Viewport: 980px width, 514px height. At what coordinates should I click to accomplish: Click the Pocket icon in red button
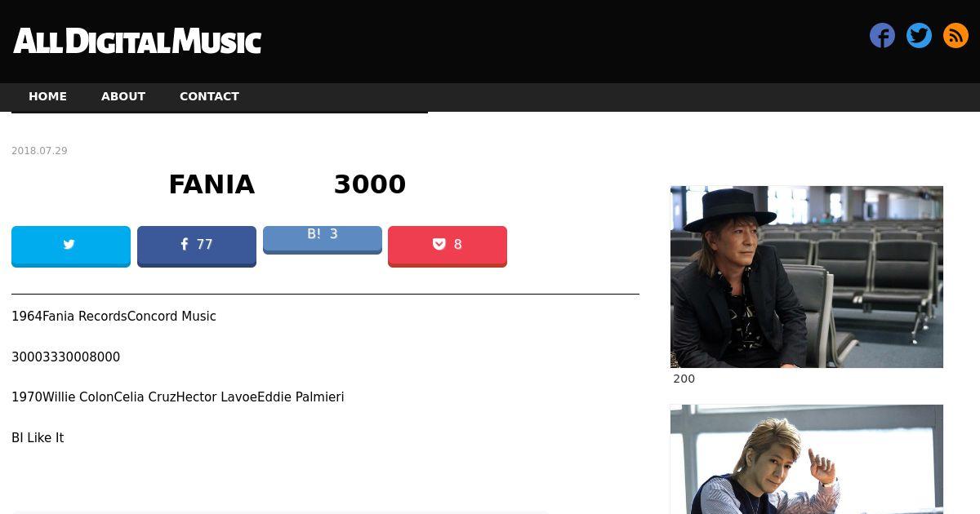tap(439, 244)
